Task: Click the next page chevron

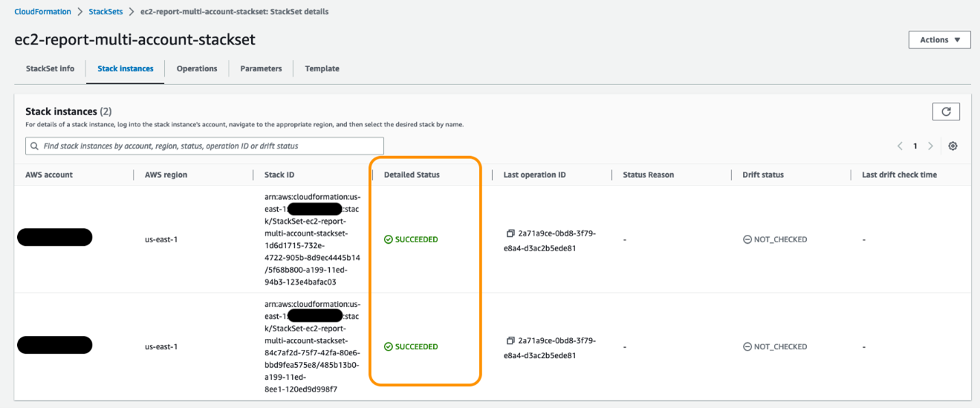Action: tap(931, 146)
